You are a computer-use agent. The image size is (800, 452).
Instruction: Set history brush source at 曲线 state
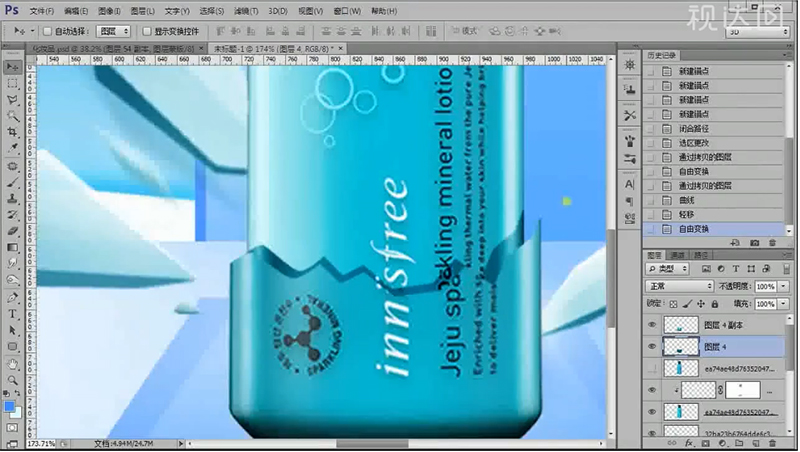(650, 200)
